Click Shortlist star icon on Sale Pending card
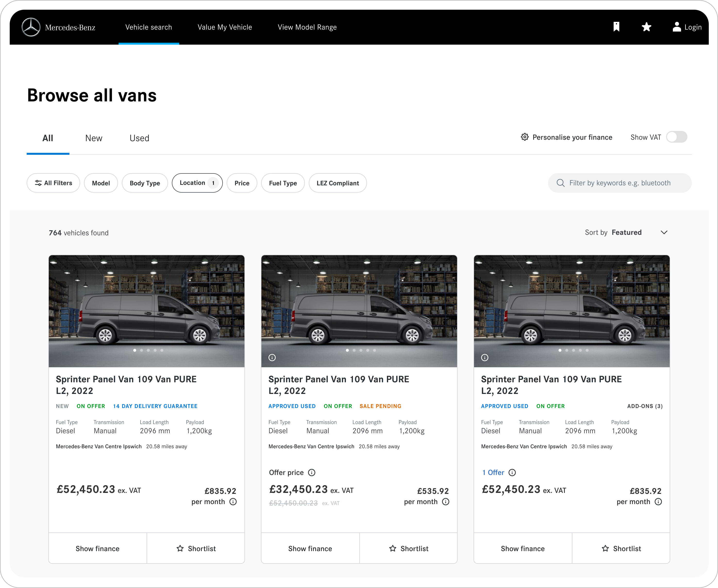 [x=393, y=548]
